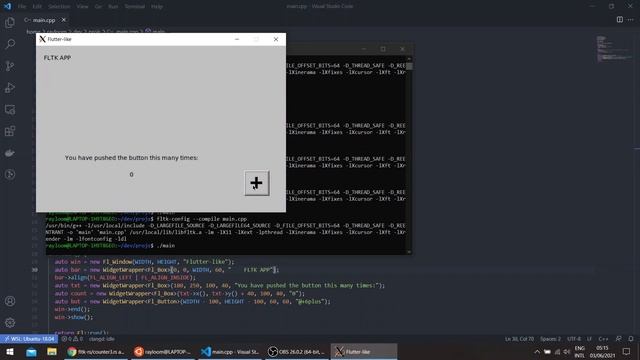Click the X11 icon in Flutter-like title bar
The height and width of the screenshot is (360, 640).
[42, 39]
